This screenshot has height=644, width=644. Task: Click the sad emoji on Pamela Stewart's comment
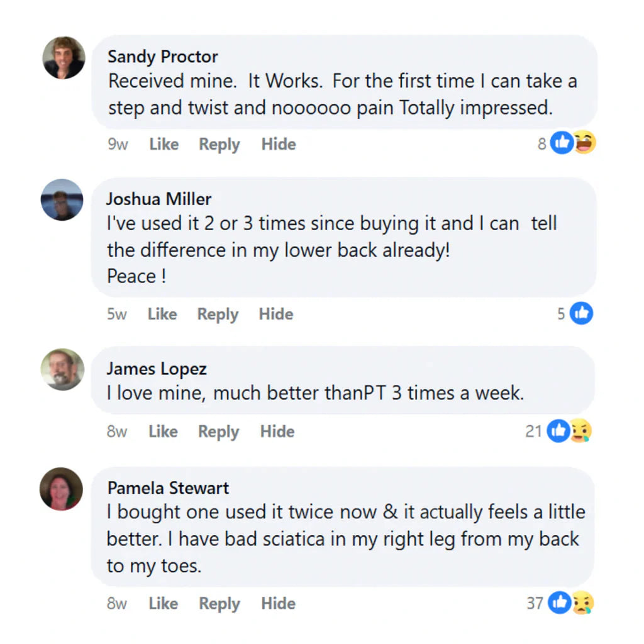click(582, 603)
